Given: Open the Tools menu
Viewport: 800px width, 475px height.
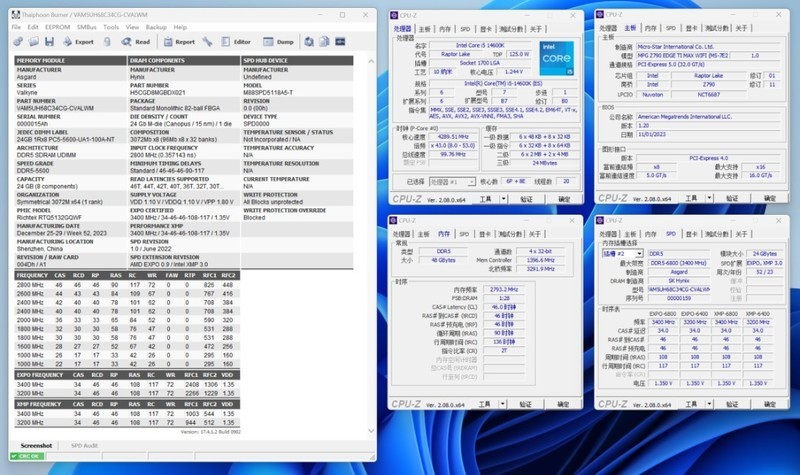Looking at the screenshot, I should (111, 27).
